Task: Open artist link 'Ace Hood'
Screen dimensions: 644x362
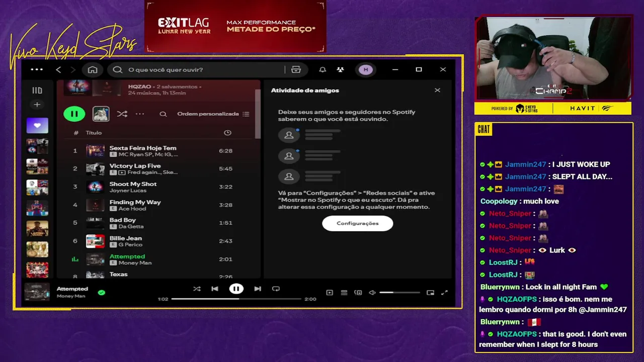Action: pos(132,209)
